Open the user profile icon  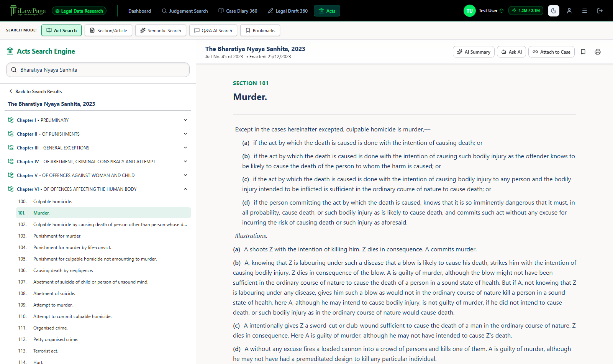pos(569,11)
